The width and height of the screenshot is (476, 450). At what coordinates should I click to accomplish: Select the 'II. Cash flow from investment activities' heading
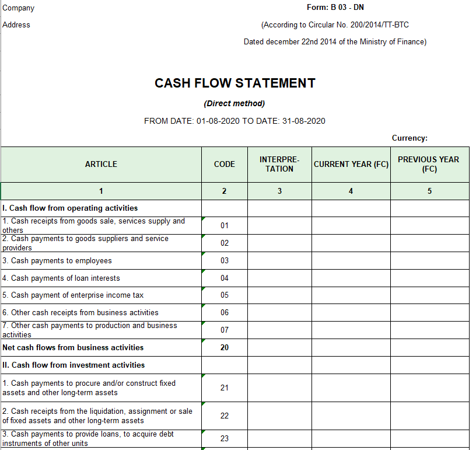101,365
